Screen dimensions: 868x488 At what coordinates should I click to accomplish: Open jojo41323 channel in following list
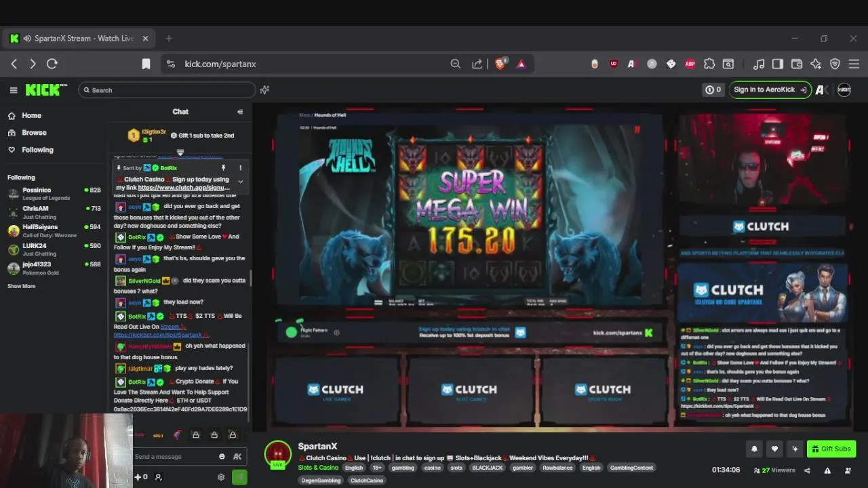click(54, 267)
